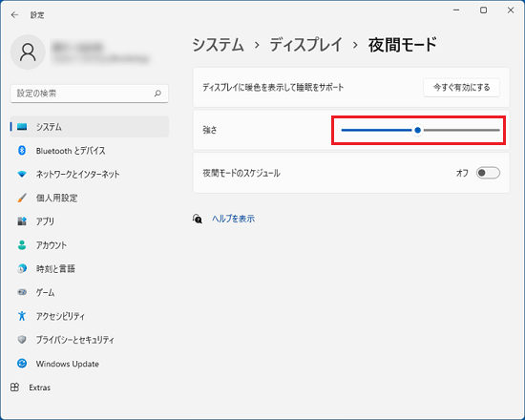Select アカウント in the sidebar
525x420 pixels.
click(x=90, y=244)
